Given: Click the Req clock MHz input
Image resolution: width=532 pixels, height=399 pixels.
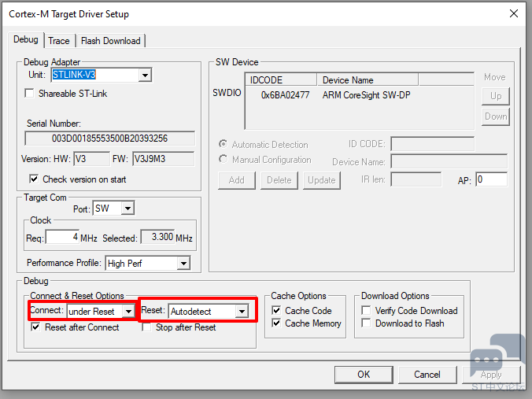Looking at the screenshot, I should pyautogui.click(x=62, y=237).
